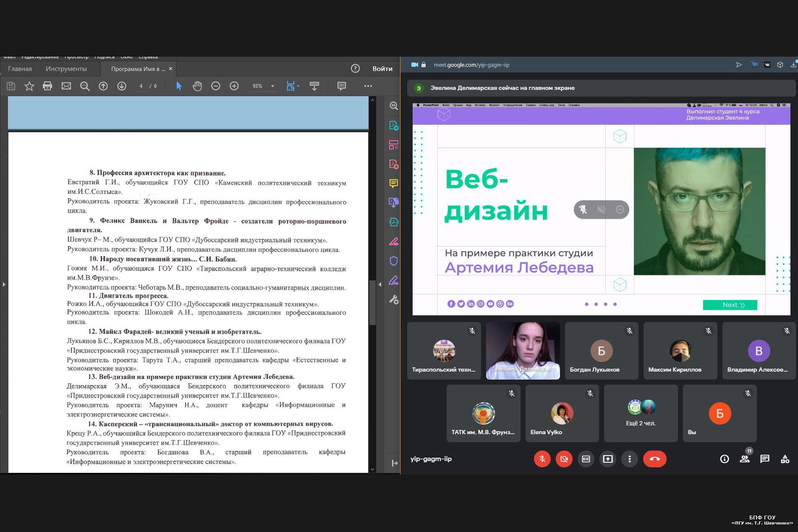Open the Справка menu

pos(148,57)
